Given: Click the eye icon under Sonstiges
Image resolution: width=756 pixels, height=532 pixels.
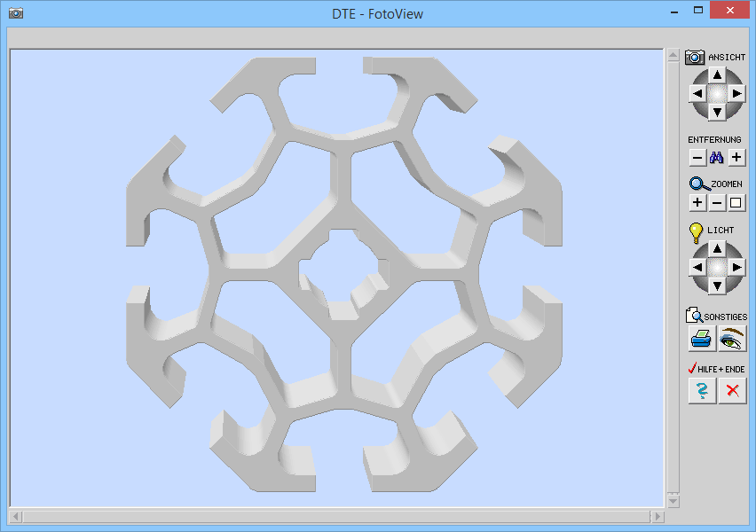Looking at the screenshot, I should (x=732, y=338).
